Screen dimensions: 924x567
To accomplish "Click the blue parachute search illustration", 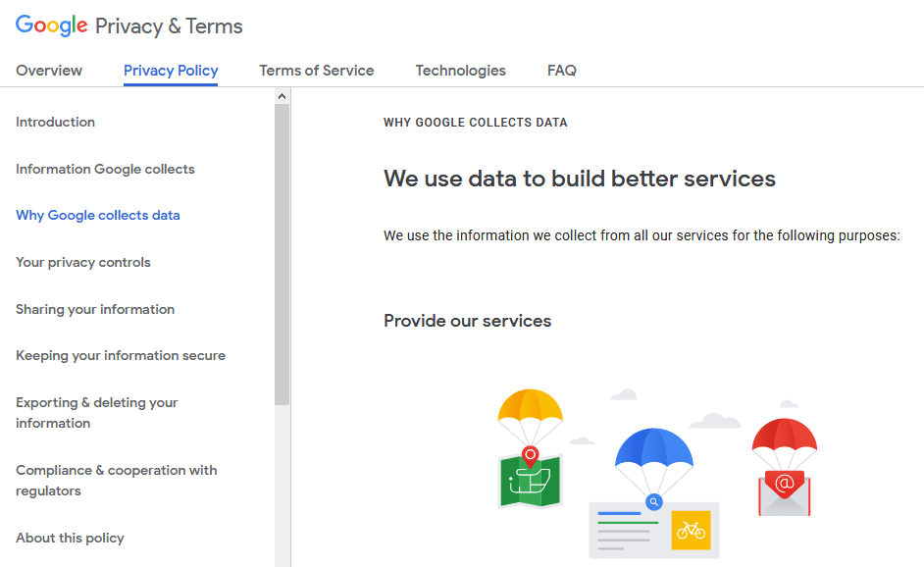I will [x=654, y=492].
